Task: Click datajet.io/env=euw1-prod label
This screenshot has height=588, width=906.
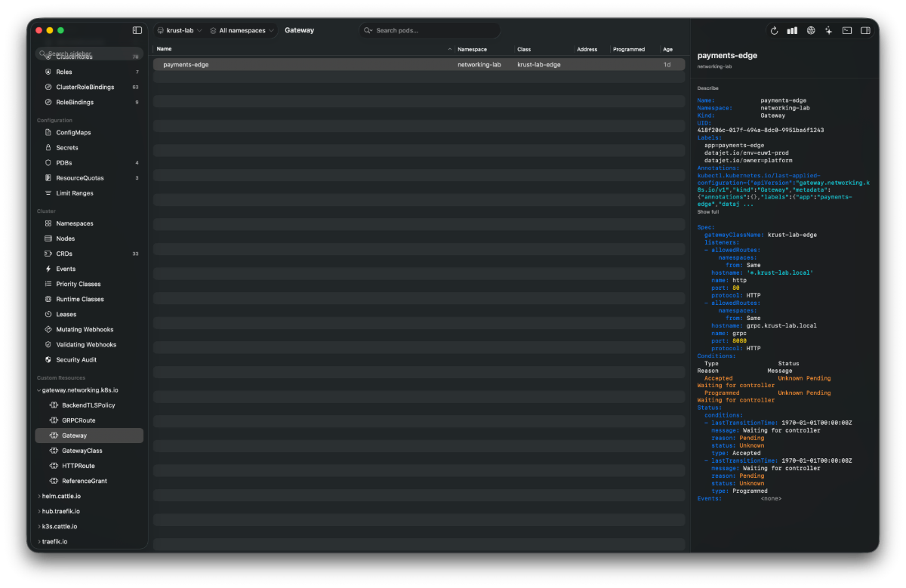Action: [747, 152]
